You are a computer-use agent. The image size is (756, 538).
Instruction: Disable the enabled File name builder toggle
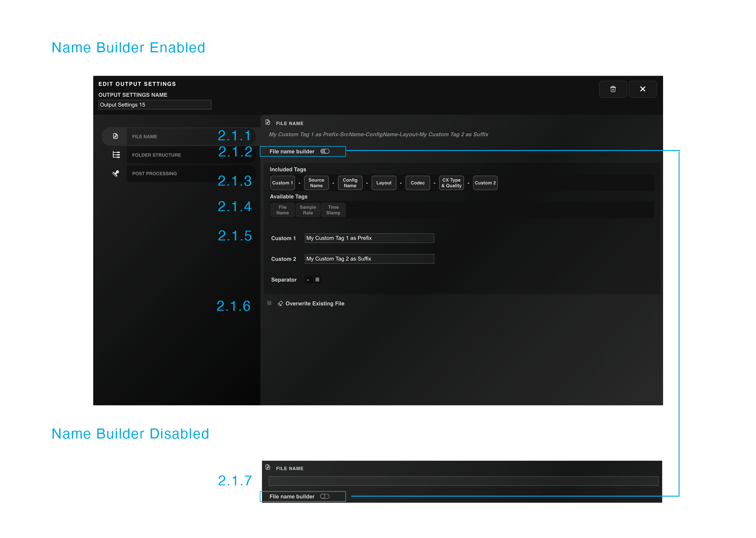[325, 152]
